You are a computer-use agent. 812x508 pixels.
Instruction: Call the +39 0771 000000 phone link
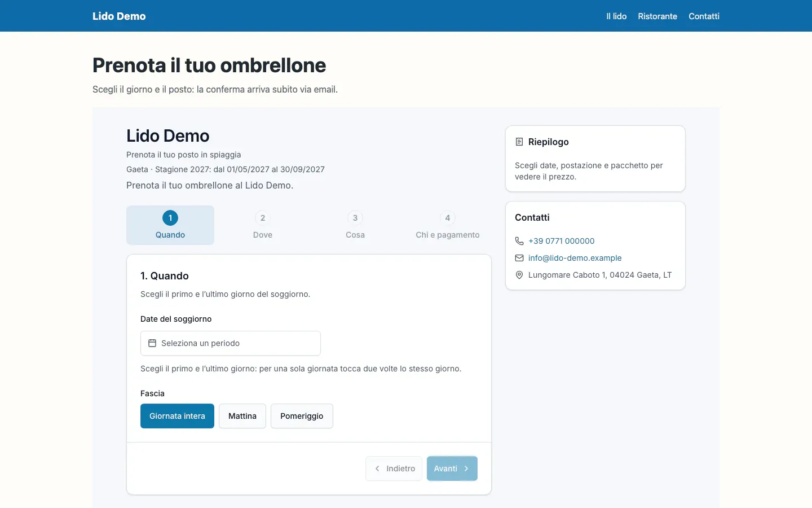pyautogui.click(x=562, y=241)
